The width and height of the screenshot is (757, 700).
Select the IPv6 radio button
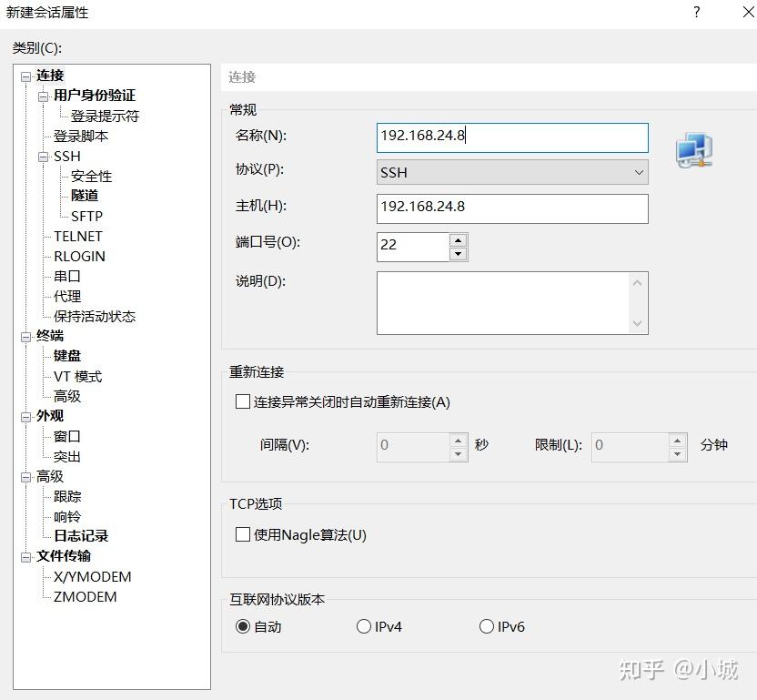point(487,626)
